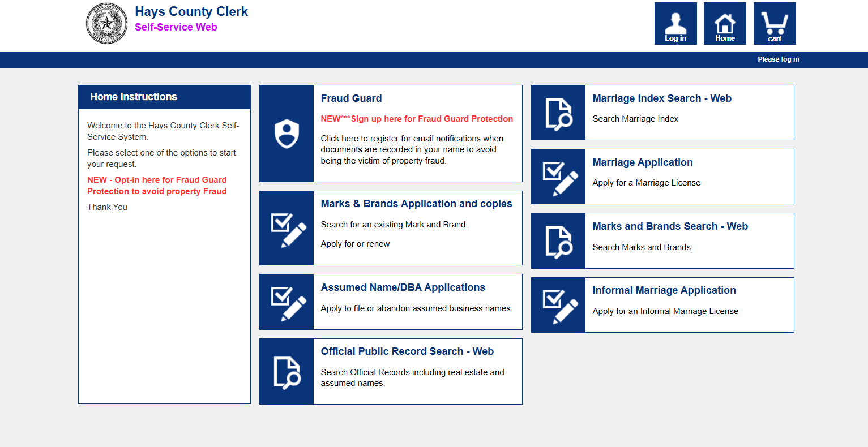Click the Home Instructions panel header
The image size is (868, 447).
[164, 97]
